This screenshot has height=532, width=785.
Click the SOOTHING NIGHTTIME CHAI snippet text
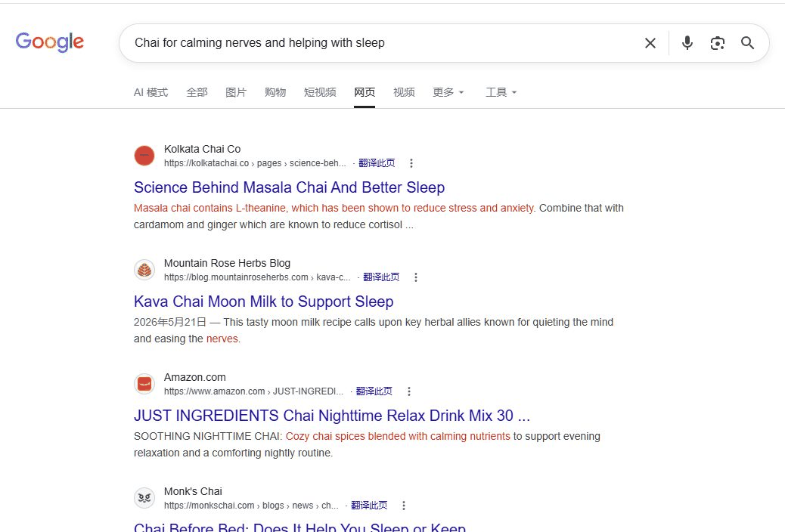coord(367,444)
